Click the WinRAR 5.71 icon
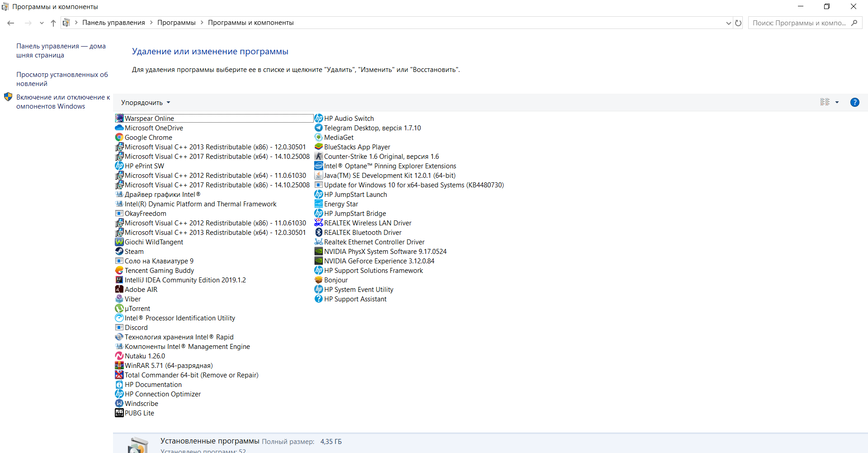The height and width of the screenshot is (453, 868). tap(119, 365)
